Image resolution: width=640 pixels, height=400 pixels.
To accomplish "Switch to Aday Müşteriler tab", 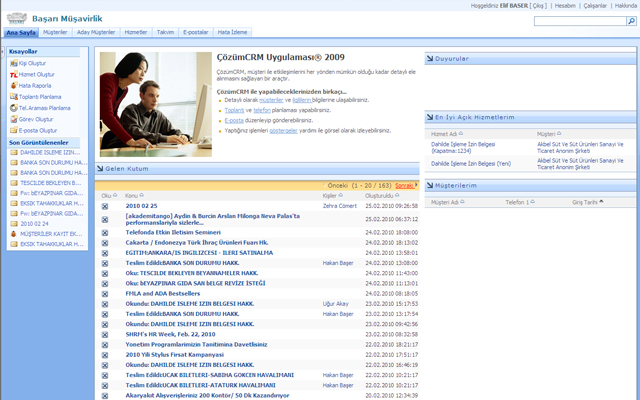I will pos(96,32).
